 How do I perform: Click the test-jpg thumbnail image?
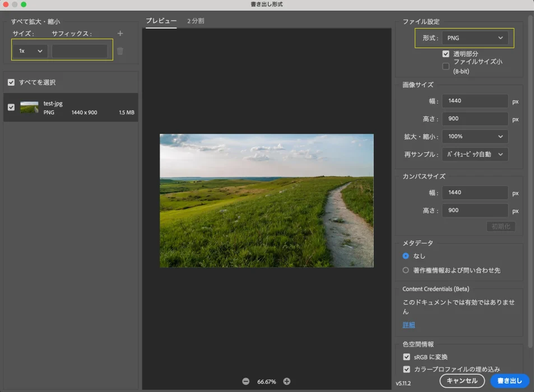pos(29,108)
